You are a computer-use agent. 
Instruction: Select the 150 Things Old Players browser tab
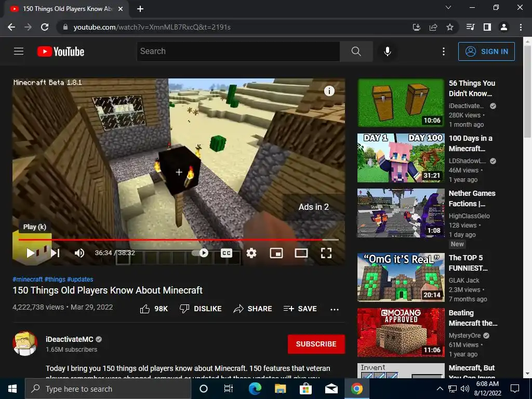pyautogui.click(x=67, y=9)
